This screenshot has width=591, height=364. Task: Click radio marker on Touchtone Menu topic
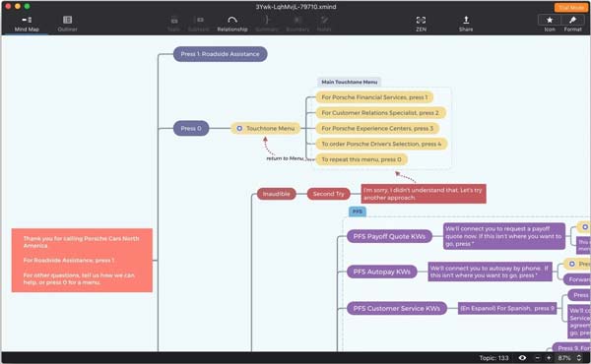click(x=239, y=128)
